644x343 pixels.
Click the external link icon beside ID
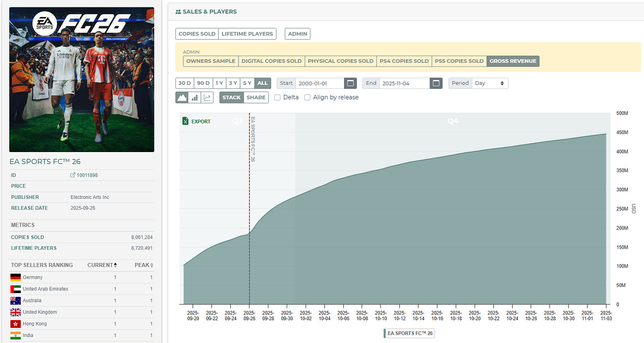[x=73, y=175]
